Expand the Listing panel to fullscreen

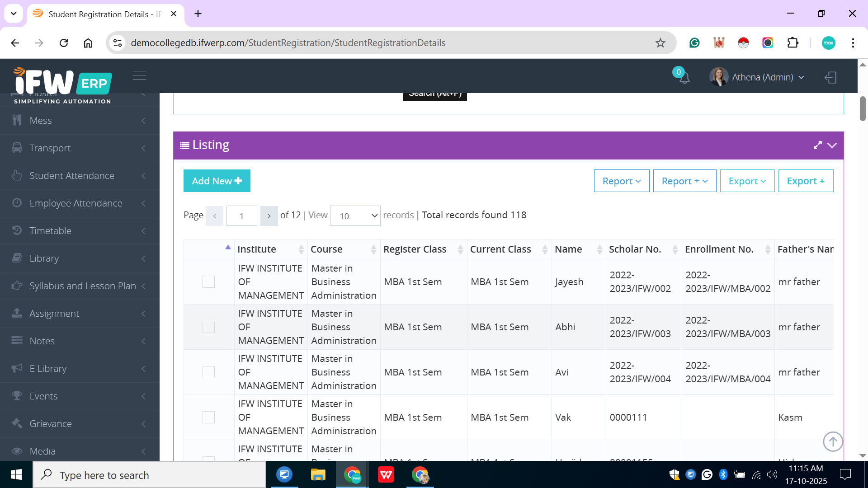tap(817, 145)
